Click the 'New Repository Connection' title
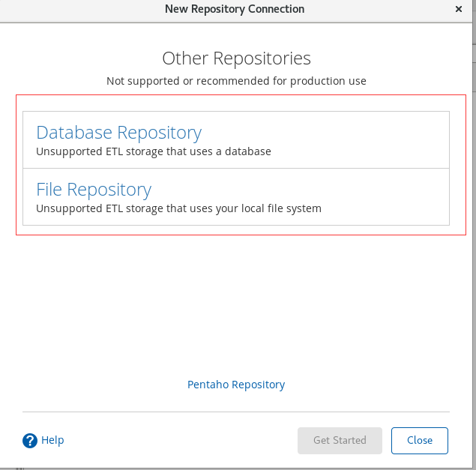 (235, 9)
